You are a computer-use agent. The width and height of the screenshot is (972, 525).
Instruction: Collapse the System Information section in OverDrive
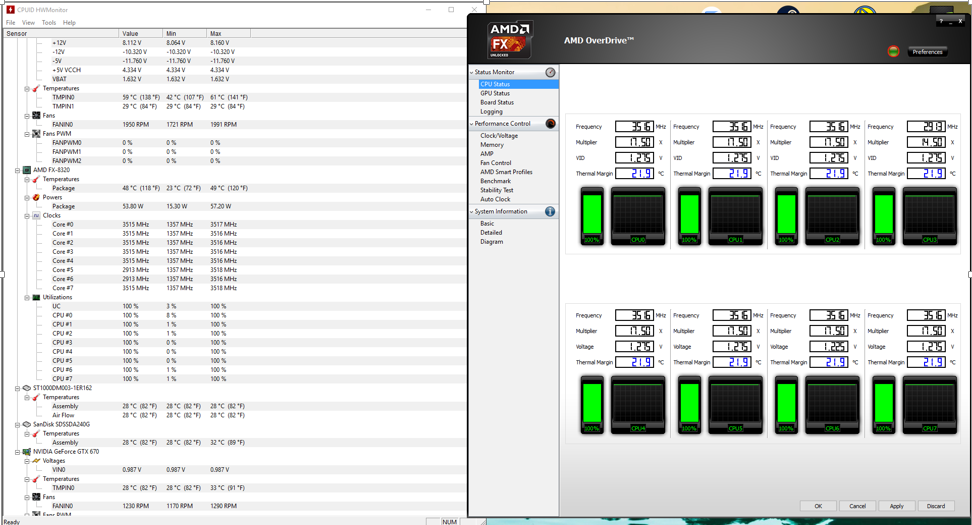[472, 212]
